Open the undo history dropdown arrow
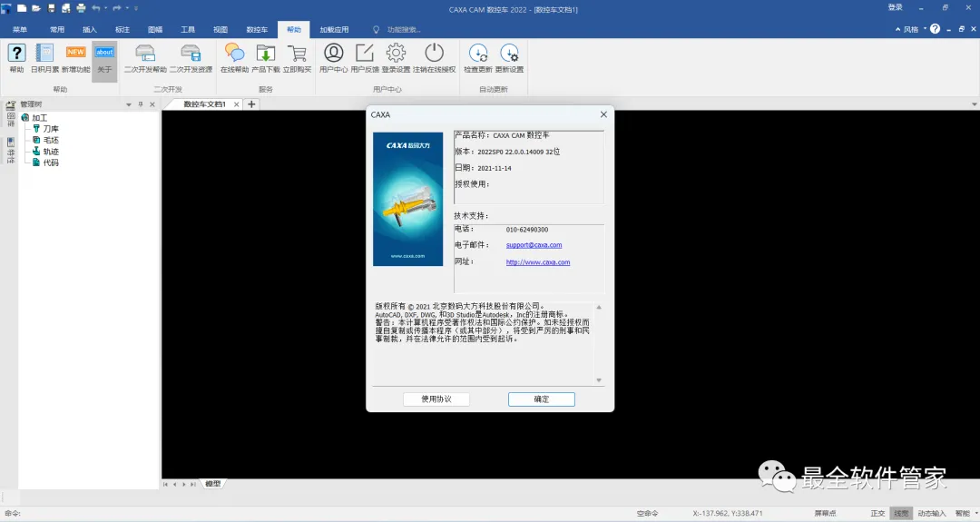 pyautogui.click(x=105, y=8)
